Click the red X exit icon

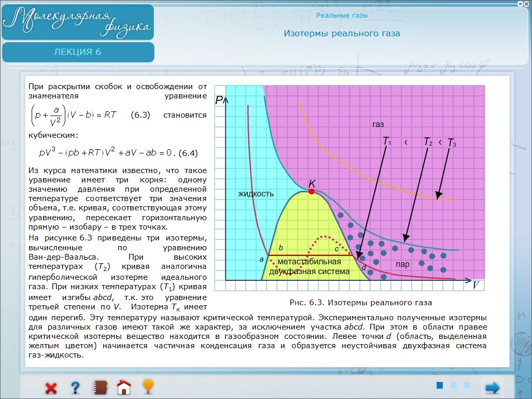[x=51, y=388]
